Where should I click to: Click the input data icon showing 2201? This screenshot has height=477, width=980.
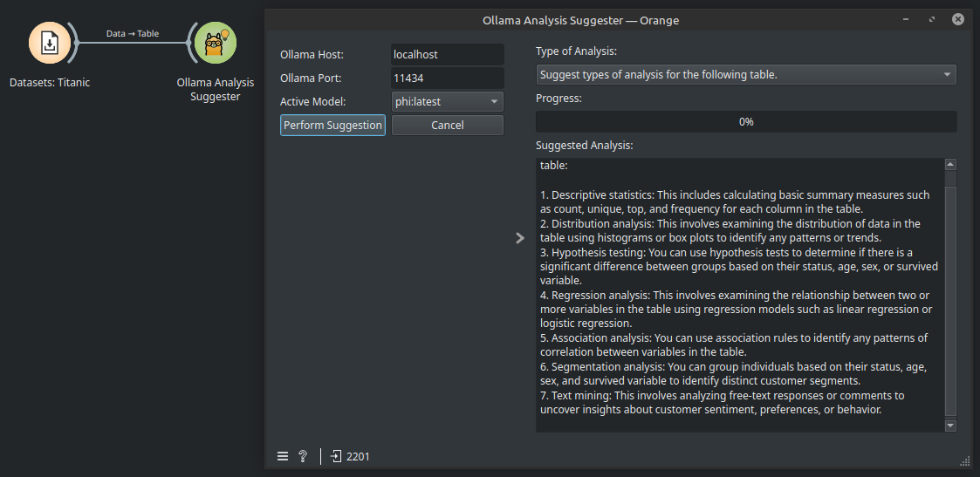[336, 456]
